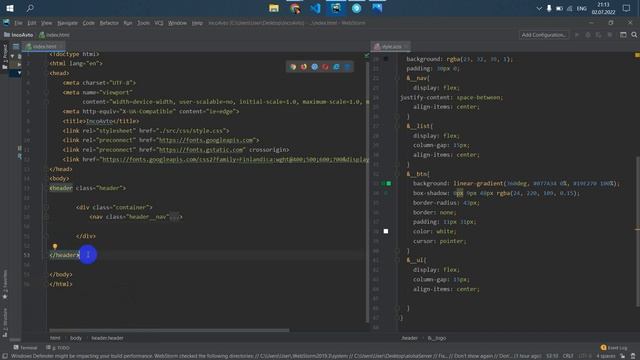Open the Favorites tool window sidebar tab

(5, 284)
